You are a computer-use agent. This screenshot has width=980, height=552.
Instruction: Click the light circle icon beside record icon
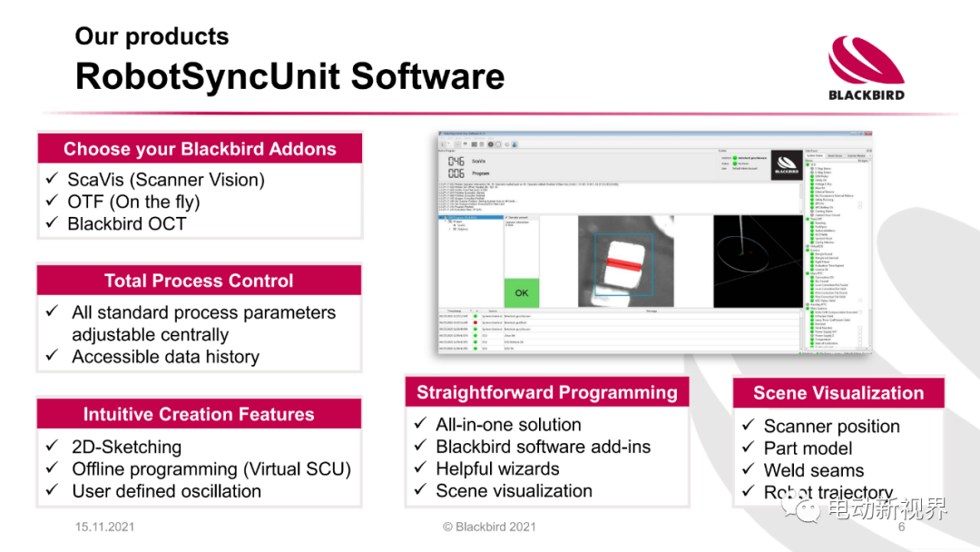pyautogui.click(x=498, y=144)
